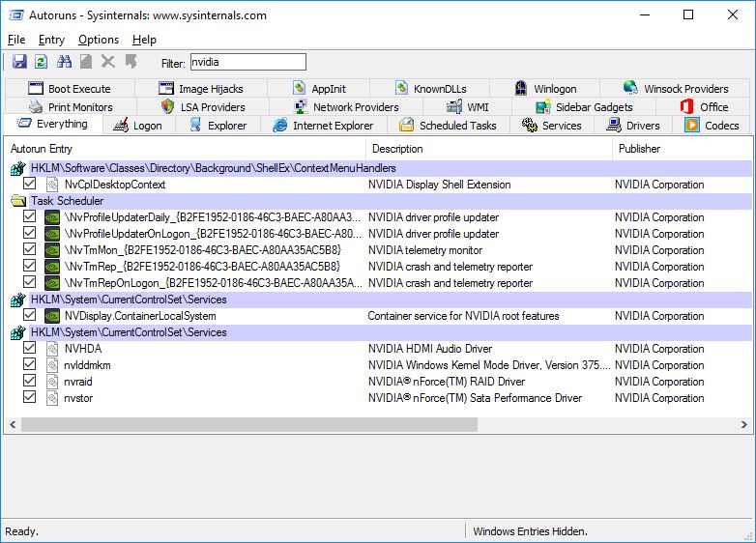Click the Filter text field
The image size is (756, 543).
click(248, 62)
